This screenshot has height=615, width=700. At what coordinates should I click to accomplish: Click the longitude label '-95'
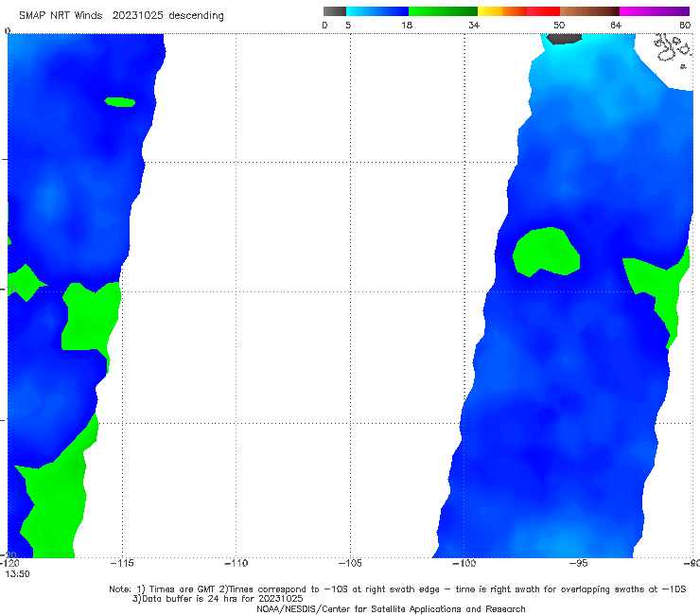click(x=578, y=563)
